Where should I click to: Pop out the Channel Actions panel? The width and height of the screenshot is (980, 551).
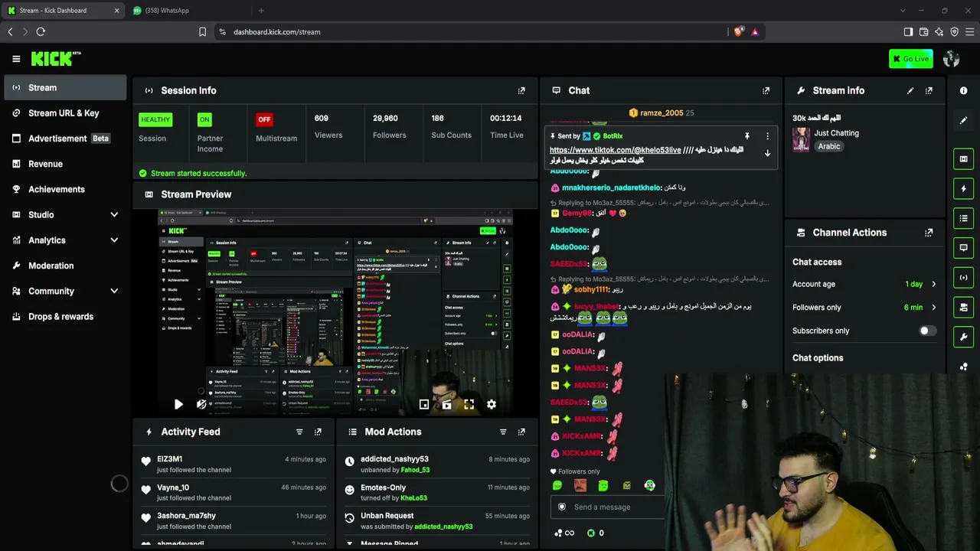(929, 233)
